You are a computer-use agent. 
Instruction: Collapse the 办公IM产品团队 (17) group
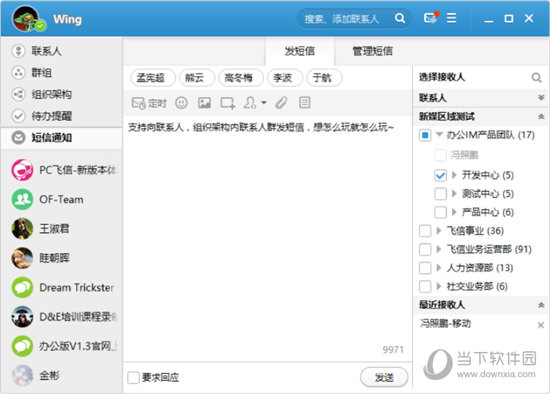coord(439,134)
